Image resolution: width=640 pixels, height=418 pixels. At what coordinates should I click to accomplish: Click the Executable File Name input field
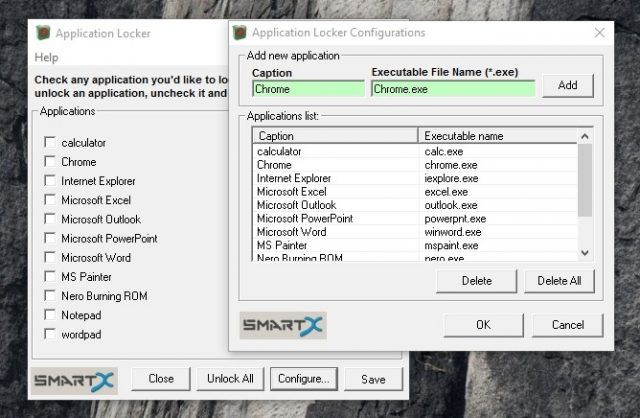(453, 89)
